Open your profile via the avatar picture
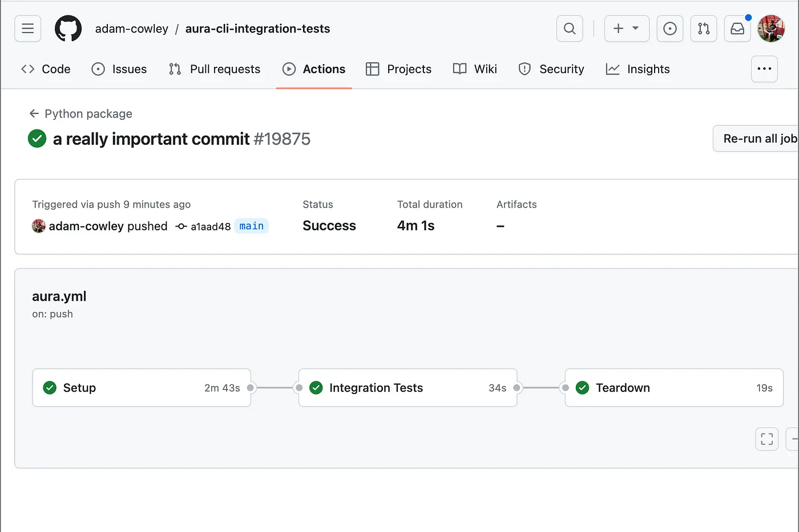Screen dimensions: 799x532 click(x=771, y=29)
